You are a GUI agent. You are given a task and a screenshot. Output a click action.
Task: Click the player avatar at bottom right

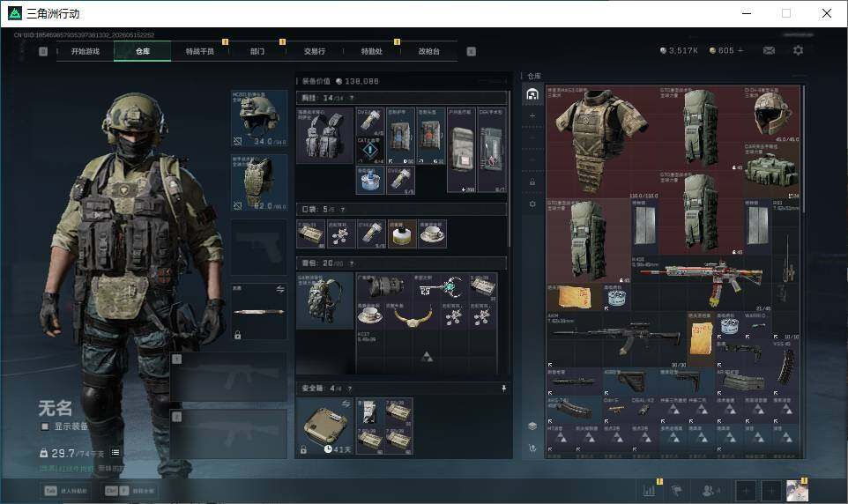(x=797, y=491)
